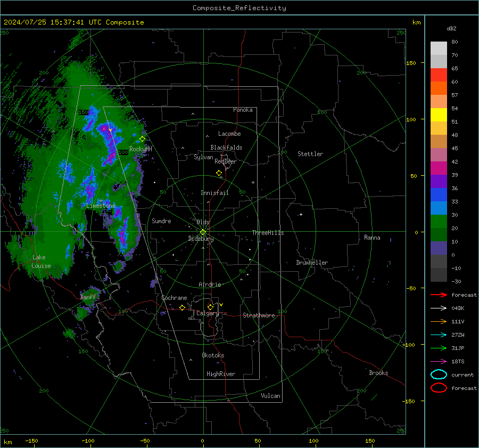This screenshot has height=448, width=479.
Task: Click the red forecast arrow in legend
Action: 439,295
